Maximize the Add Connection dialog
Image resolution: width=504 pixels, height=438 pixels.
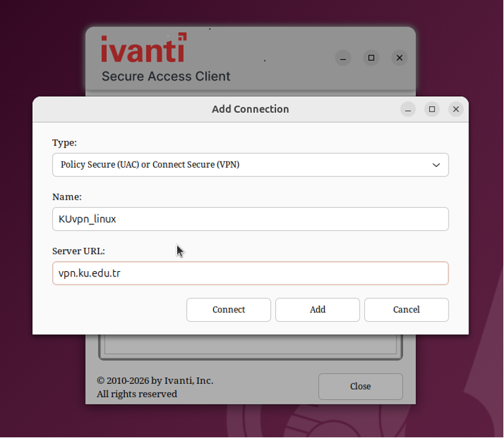point(432,109)
